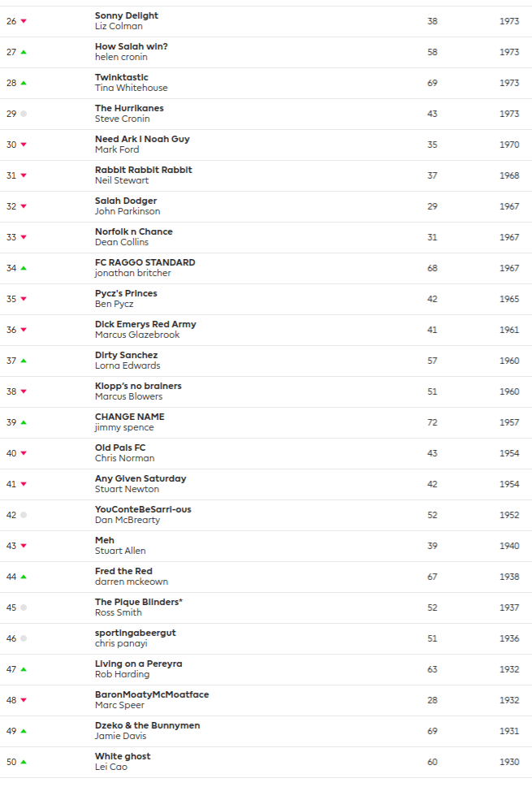Screen dimensions: 532x787
Task: Open the How Salah win? team
Action: tap(132, 46)
